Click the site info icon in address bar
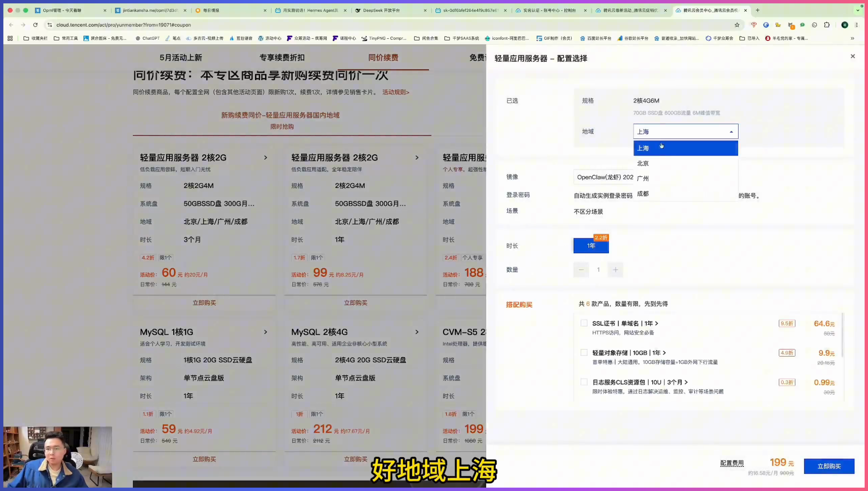This screenshot has height=491, width=868. click(50, 25)
